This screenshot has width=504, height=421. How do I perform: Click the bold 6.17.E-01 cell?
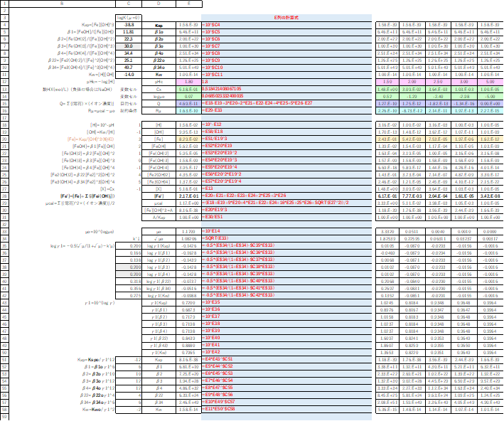click(387, 196)
